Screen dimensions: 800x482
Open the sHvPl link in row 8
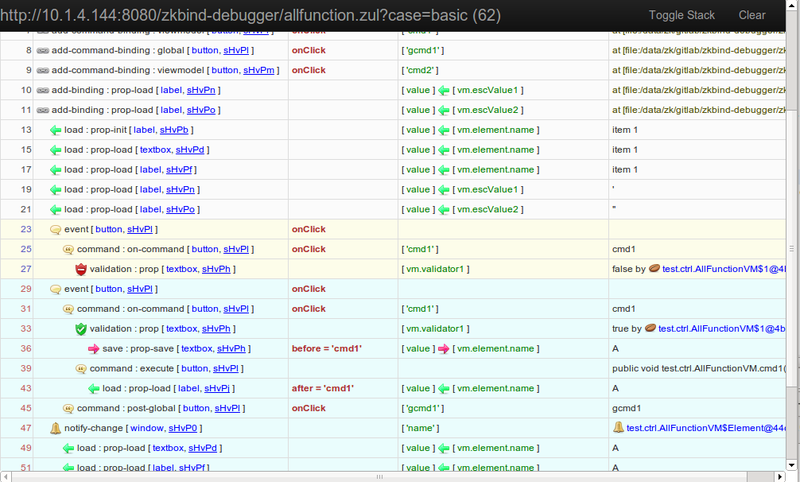236,50
